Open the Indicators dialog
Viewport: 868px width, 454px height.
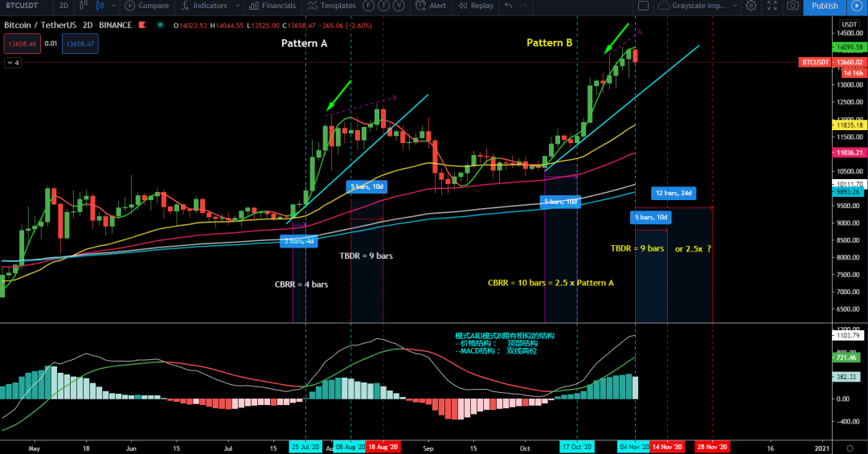[x=205, y=6]
